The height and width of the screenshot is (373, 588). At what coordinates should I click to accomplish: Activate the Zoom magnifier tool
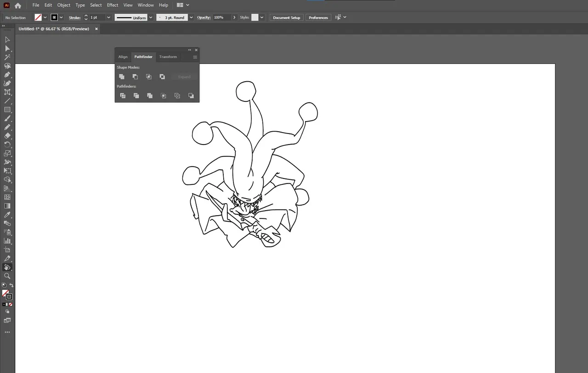coord(7,276)
